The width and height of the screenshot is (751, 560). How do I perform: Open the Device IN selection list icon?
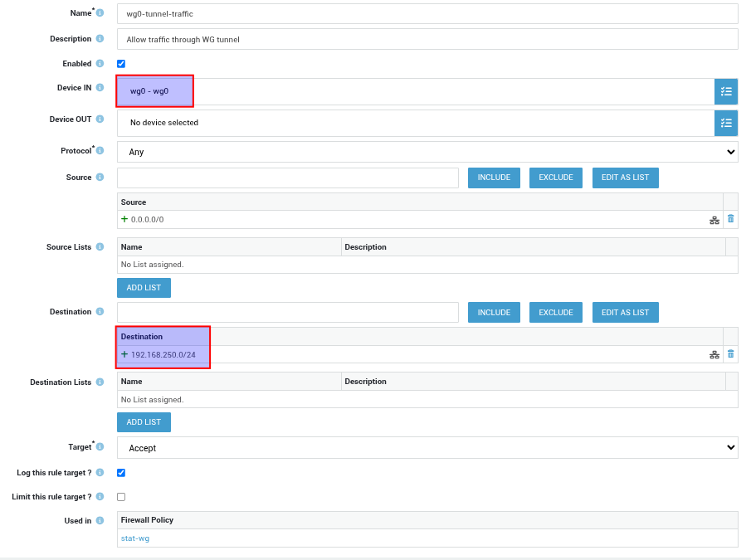(726, 91)
